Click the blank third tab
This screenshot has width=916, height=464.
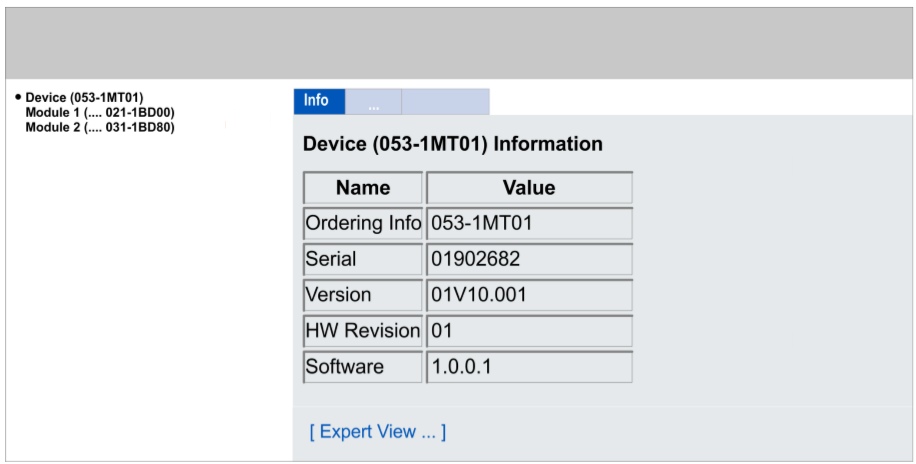pyautogui.click(x=445, y=102)
